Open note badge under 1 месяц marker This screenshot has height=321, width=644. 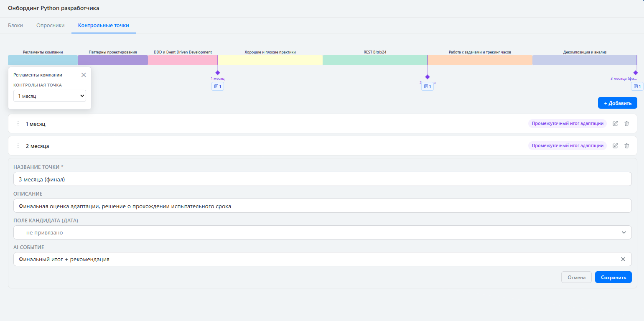[217, 87]
